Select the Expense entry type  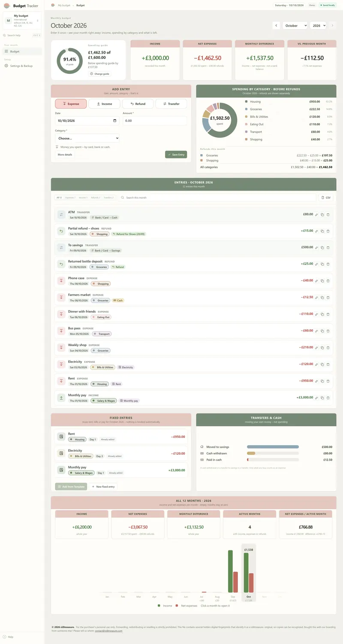[x=71, y=104]
